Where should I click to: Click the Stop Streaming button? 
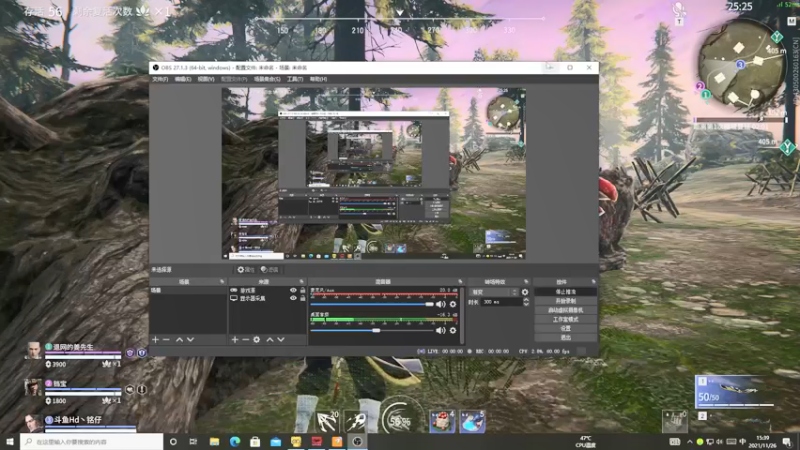pos(565,292)
